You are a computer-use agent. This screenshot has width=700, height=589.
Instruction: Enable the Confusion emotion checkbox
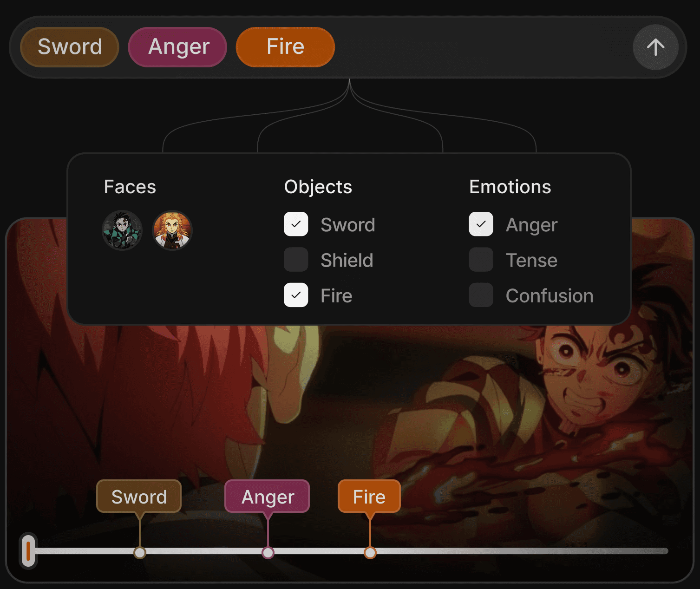(x=481, y=295)
